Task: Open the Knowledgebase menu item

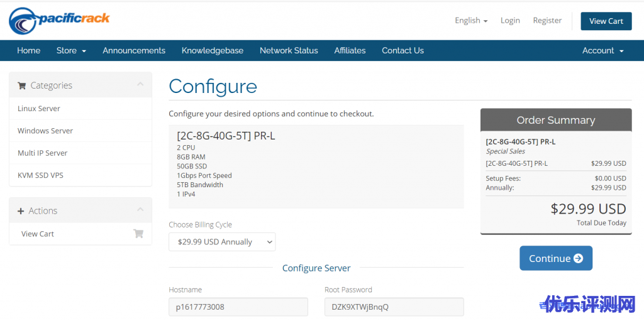Action: click(212, 51)
